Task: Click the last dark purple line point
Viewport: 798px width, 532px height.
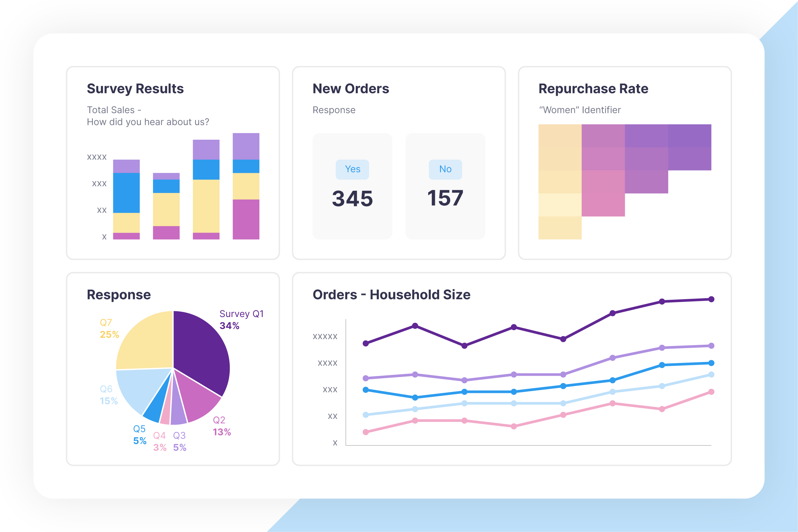Action: tap(711, 299)
